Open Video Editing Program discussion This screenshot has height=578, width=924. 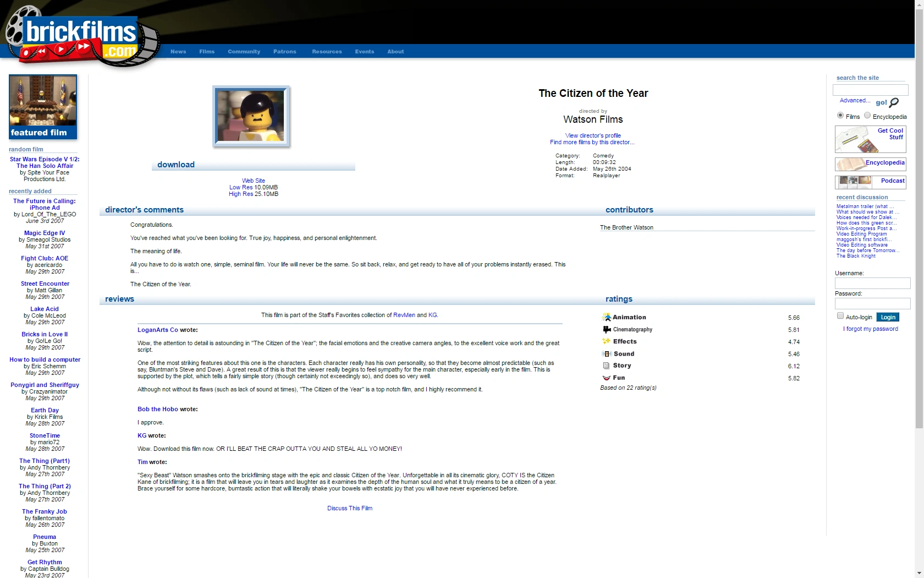(x=861, y=234)
